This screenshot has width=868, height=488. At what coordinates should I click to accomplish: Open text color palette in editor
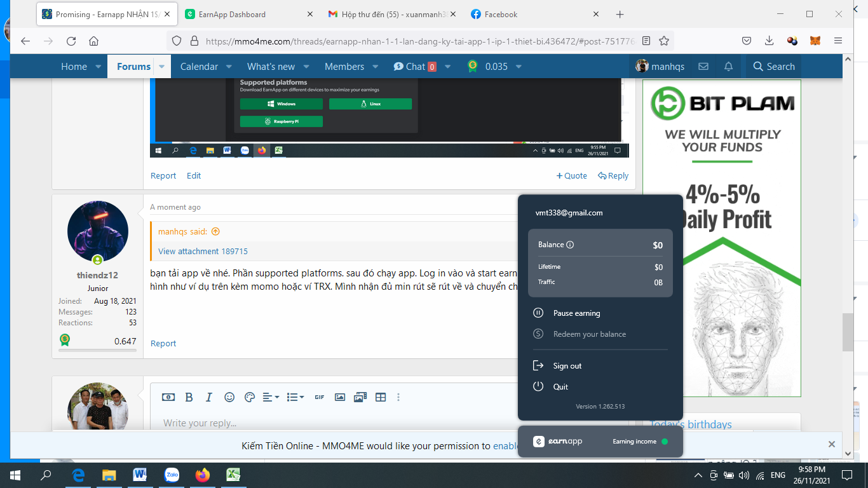[250, 397]
